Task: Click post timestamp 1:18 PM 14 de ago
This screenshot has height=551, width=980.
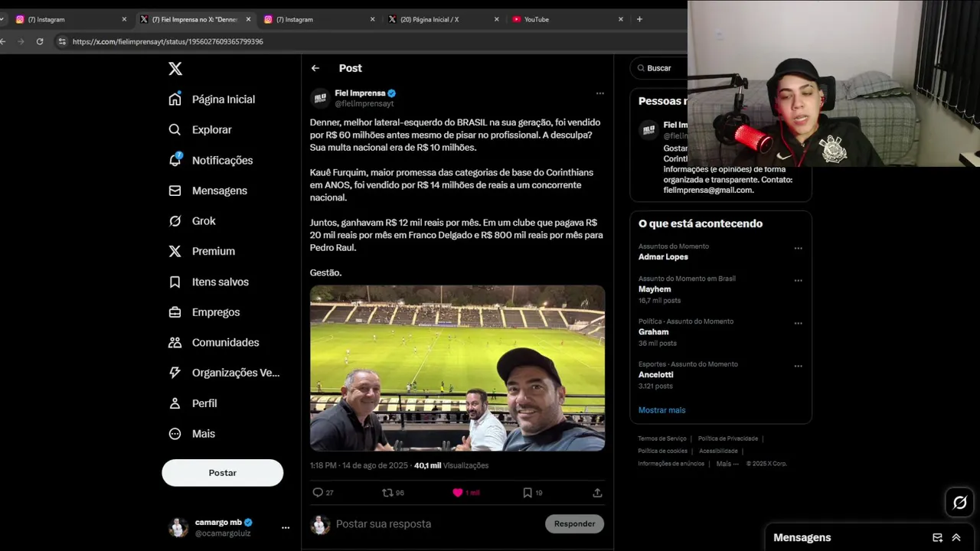Action: 359,465
